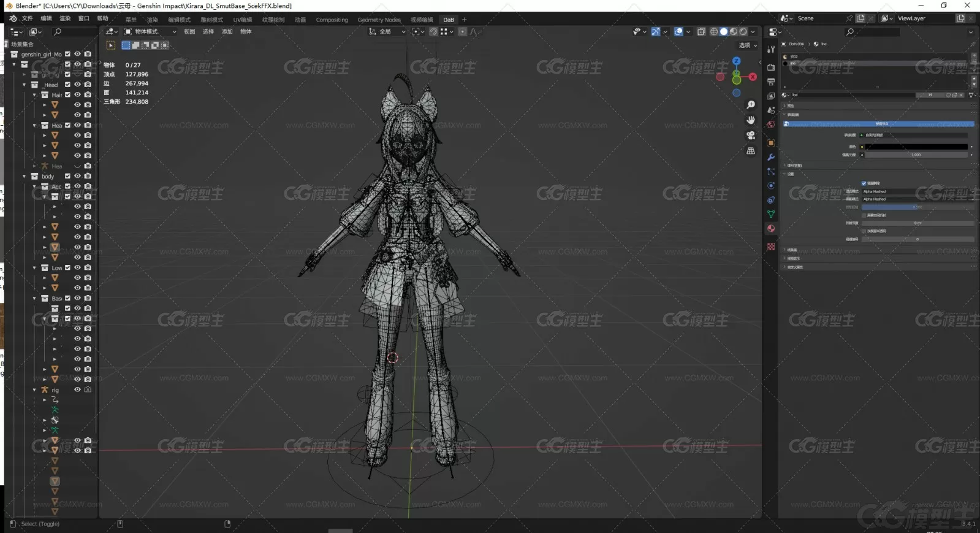Add a new workspace with plus button
The width and height of the screenshot is (980, 533).
click(464, 20)
